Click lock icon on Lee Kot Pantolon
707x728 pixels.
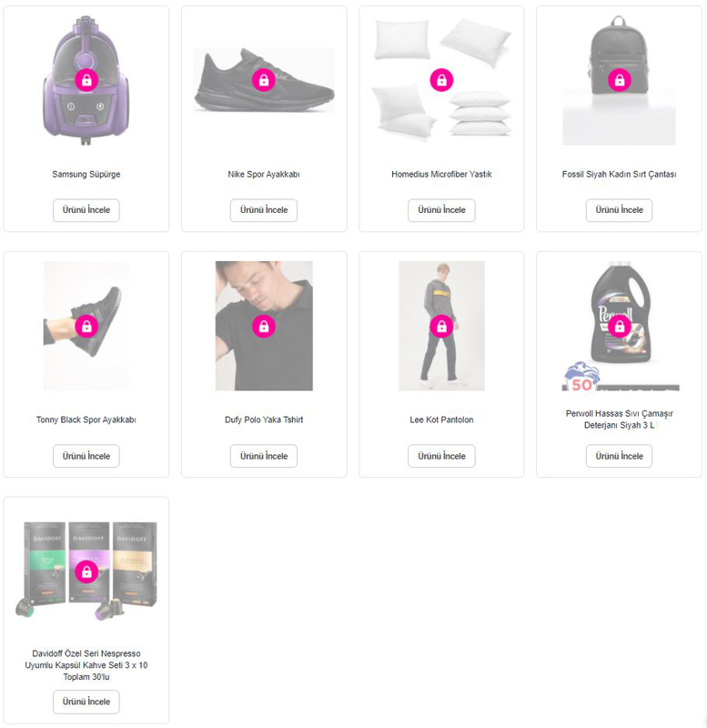pyautogui.click(x=441, y=327)
